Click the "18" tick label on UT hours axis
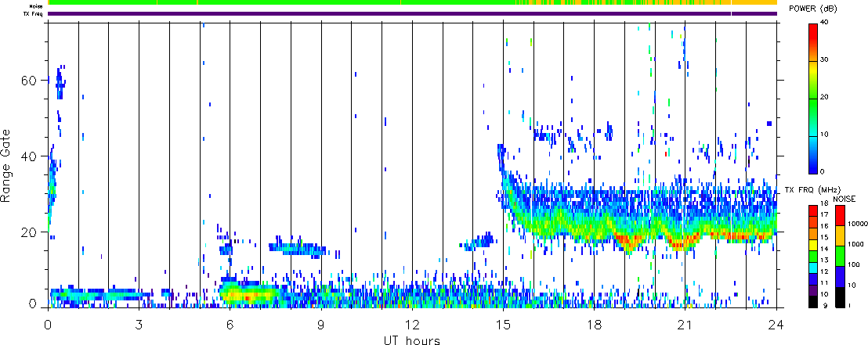Viewport: 868px width, 345px height. point(595,324)
